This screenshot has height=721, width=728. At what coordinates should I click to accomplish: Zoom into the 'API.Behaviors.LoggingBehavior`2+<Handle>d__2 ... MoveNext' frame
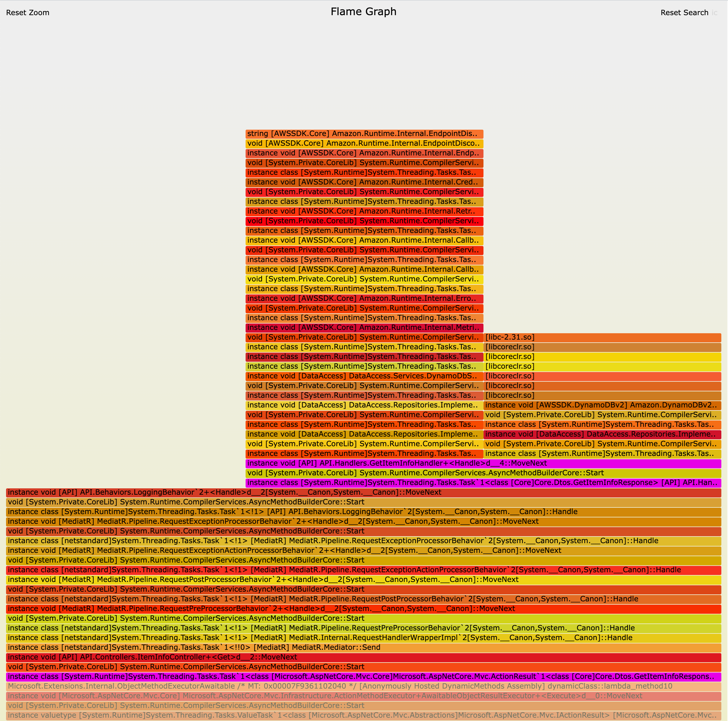364,493
